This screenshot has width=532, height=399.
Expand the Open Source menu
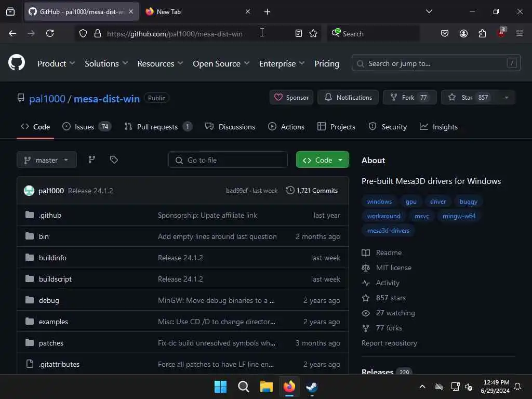pos(221,63)
